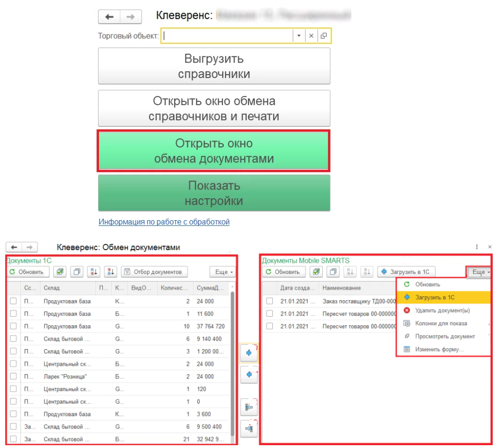497x448 pixels.
Task: Open the three-dot menu of Обмен документами window
Action: pyautogui.click(x=477, y=247)
